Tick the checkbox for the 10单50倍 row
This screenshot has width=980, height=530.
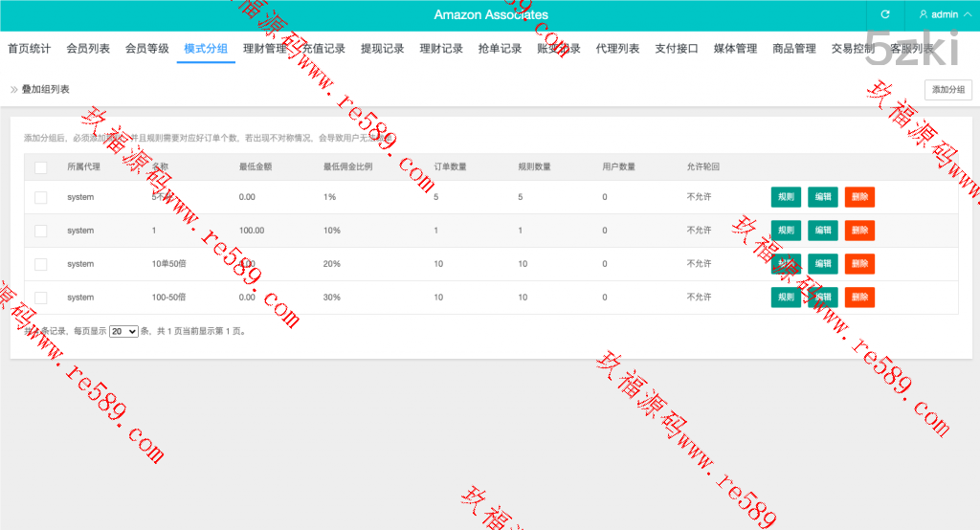point(40,264)
